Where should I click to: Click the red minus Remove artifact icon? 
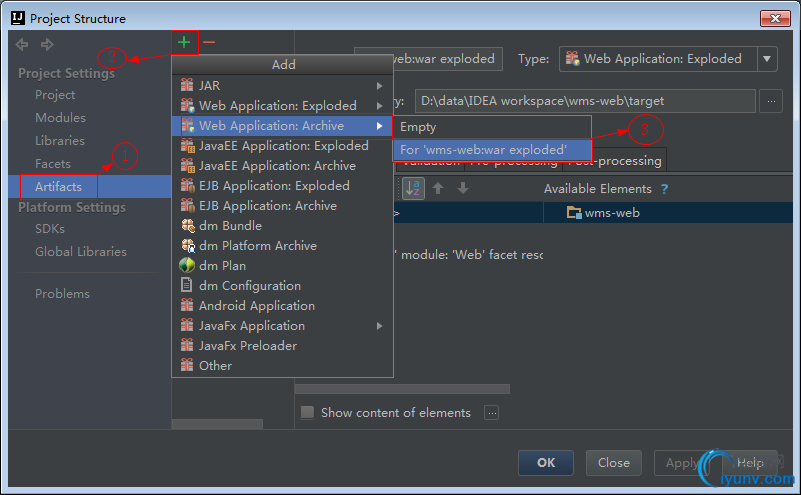tap(209, 42)
